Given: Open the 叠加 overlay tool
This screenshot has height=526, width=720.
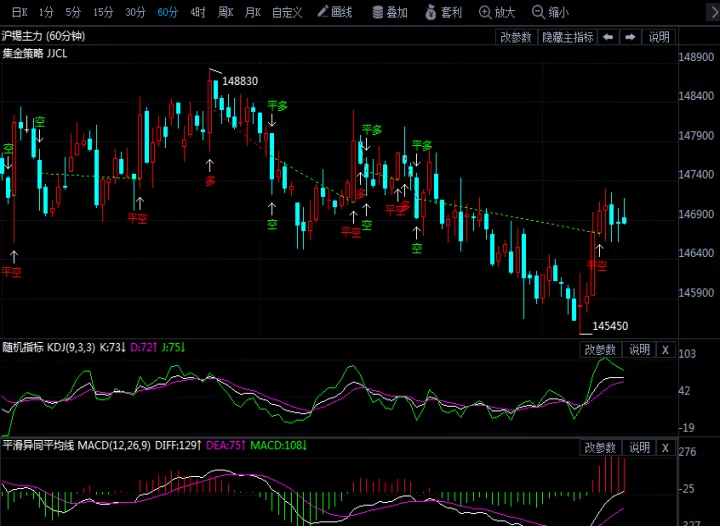Looking at the screenshot, I should point(390,12).
